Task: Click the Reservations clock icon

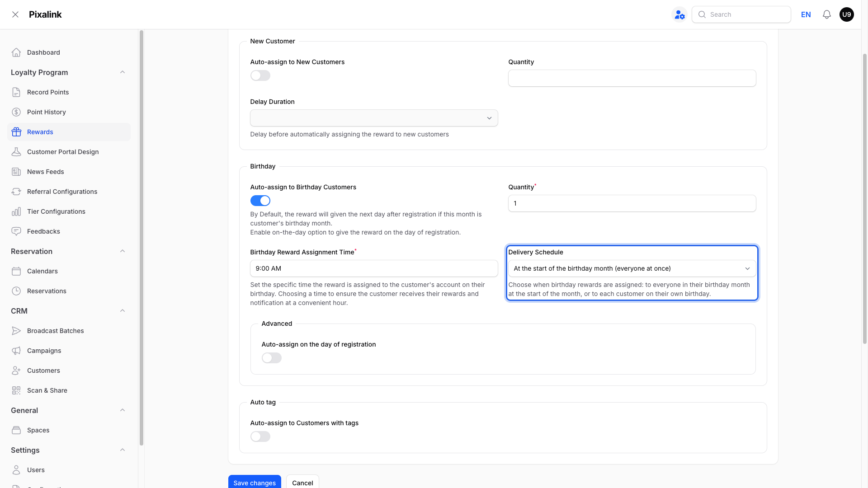Action: (16, 291)
